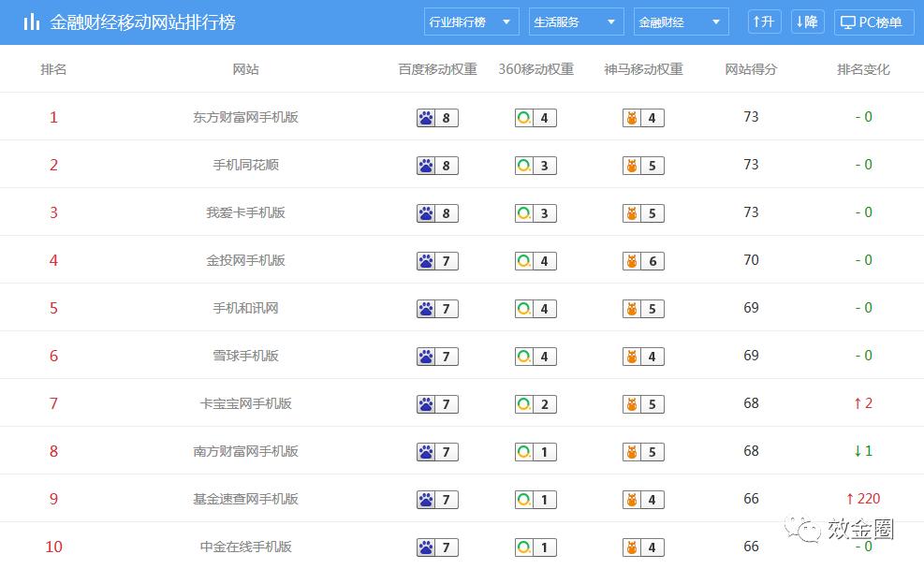Switch to the PC榜单 list
Image resolution: width=924 pixels, height=569 pixels.
[x=873, y=22]
